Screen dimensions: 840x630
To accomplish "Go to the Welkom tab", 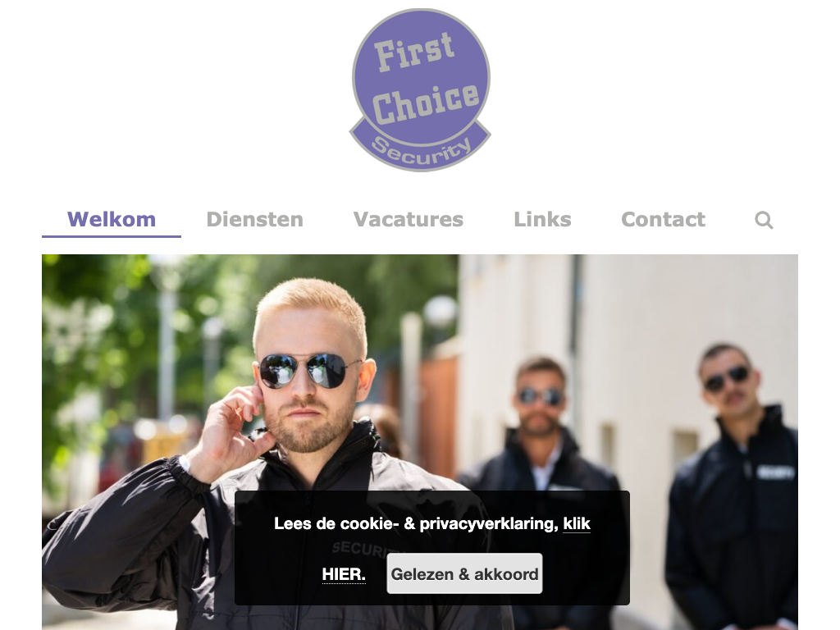I will click(112, 220).
